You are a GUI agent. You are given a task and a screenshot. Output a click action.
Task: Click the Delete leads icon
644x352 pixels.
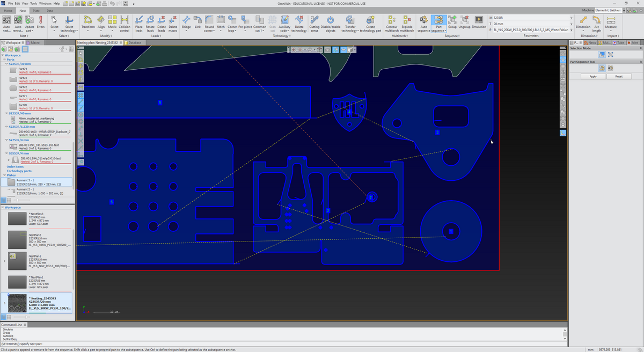(x=162, y=19)
